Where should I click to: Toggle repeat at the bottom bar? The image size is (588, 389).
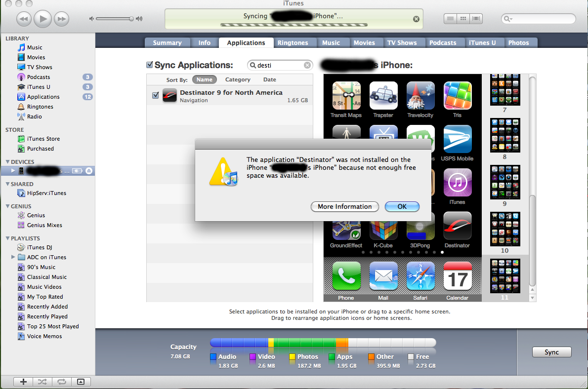(x=61, y=382)
